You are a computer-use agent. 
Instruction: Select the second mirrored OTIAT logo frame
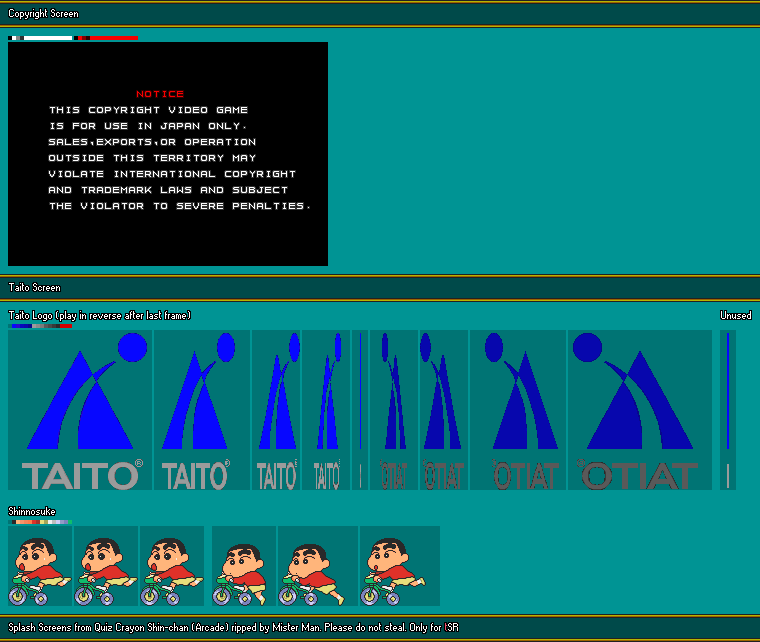coord(444,410)
